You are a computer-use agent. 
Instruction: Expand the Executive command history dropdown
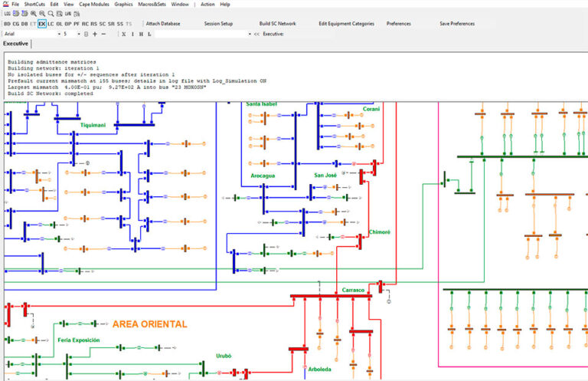(x=250, y=34)
